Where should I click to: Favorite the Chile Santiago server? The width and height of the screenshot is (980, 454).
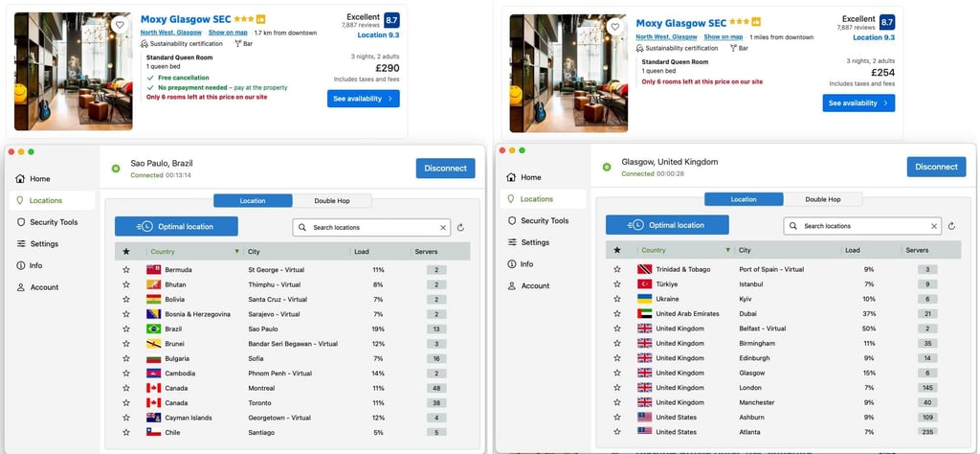(126, 432)
